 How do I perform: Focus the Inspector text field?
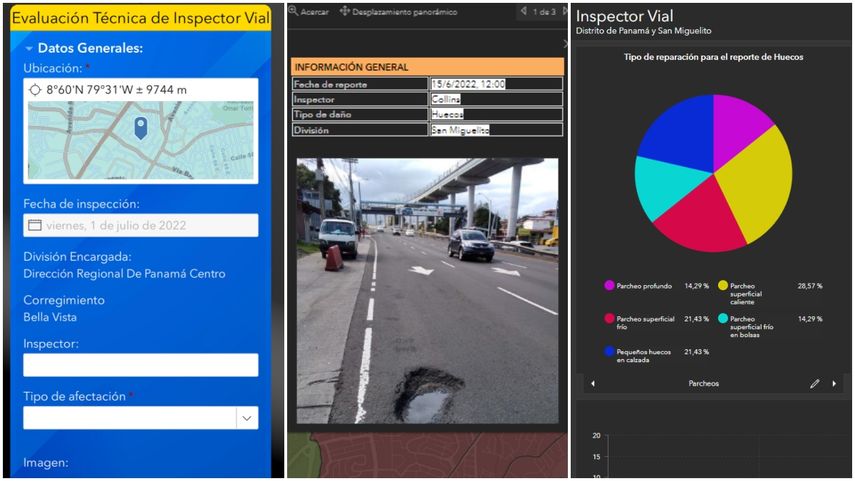pos(141,365)
